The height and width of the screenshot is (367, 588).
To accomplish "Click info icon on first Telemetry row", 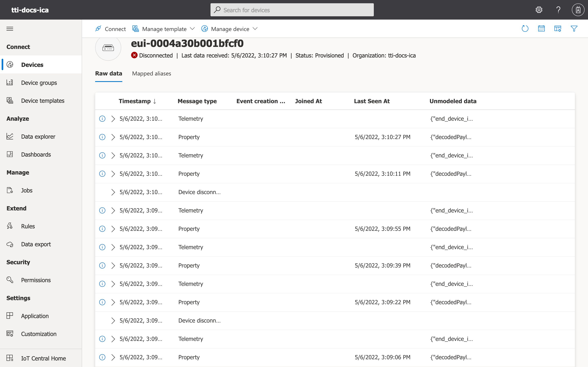I will tap(102, 119).
